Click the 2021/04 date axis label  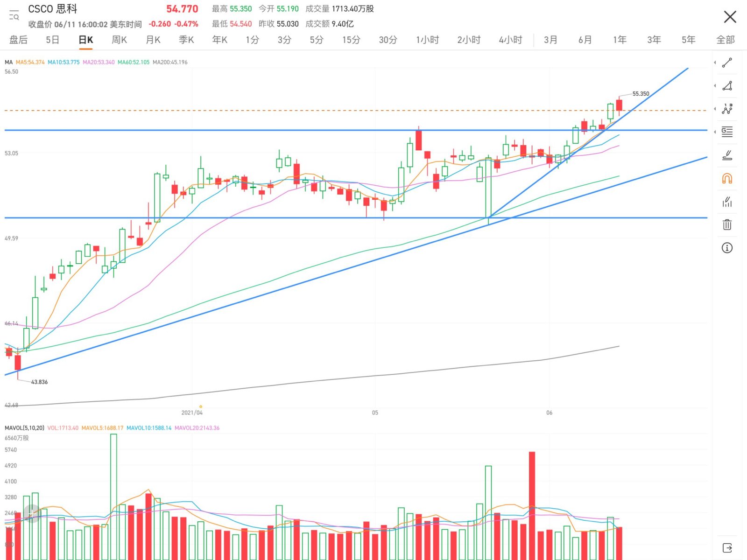[192, 413]
